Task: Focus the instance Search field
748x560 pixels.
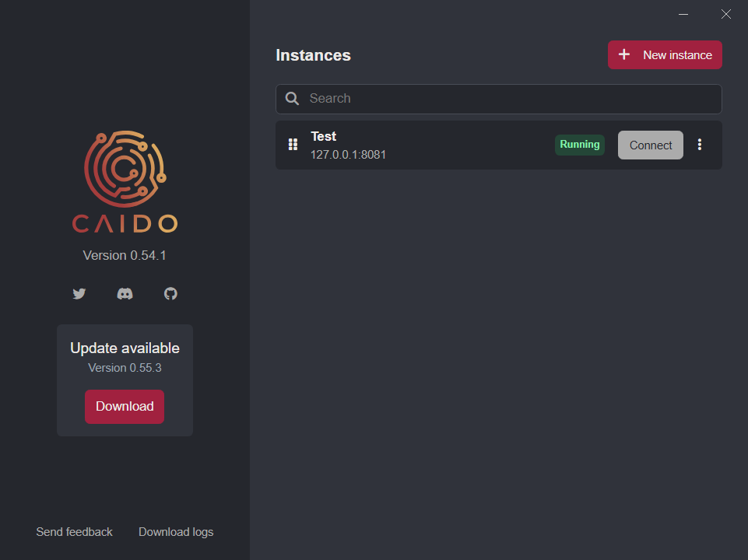Action: tap(506, 99)
